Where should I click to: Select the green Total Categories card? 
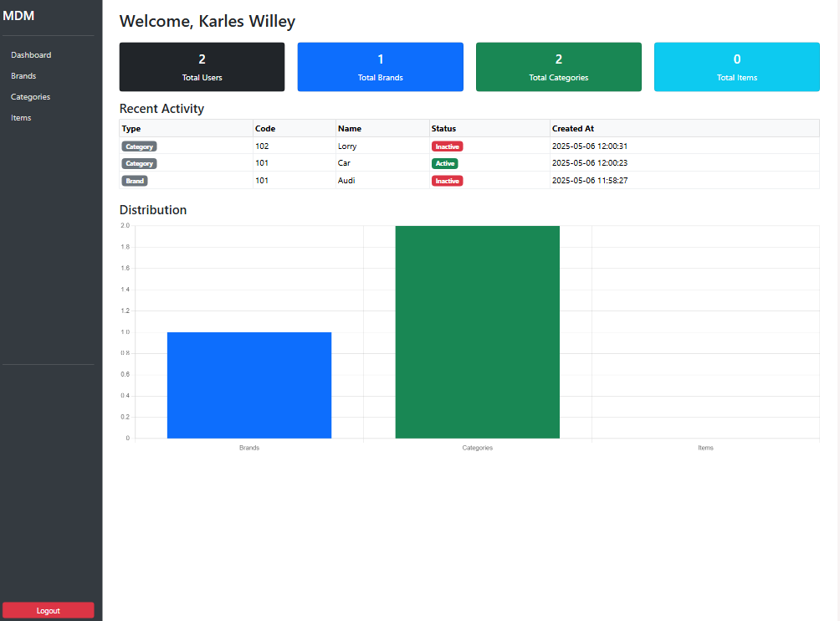point(559,67)
